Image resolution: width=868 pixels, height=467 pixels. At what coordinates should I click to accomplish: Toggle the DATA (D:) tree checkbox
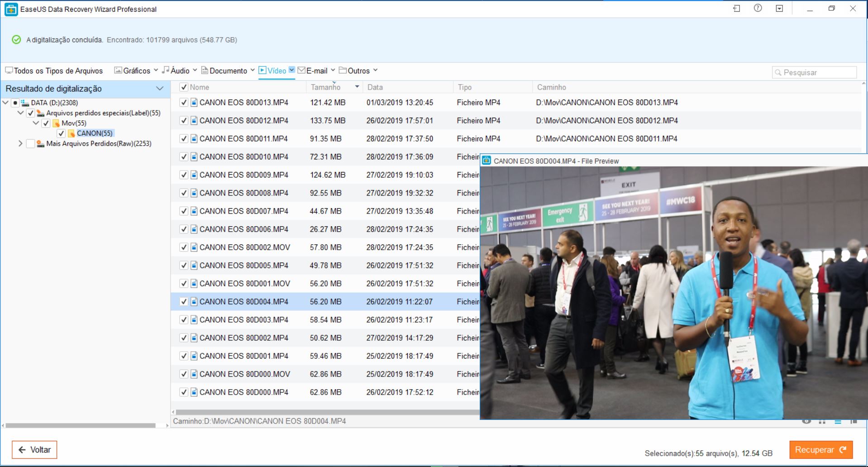coord(15,103)
